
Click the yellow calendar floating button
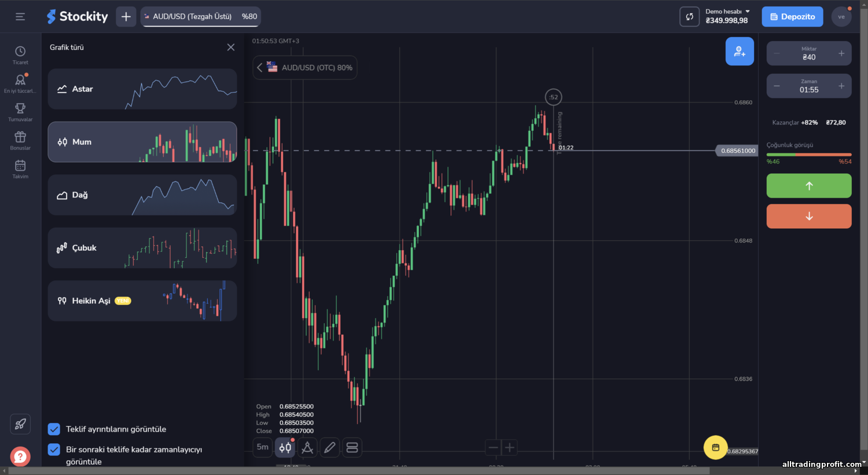[x=716, y=447]
